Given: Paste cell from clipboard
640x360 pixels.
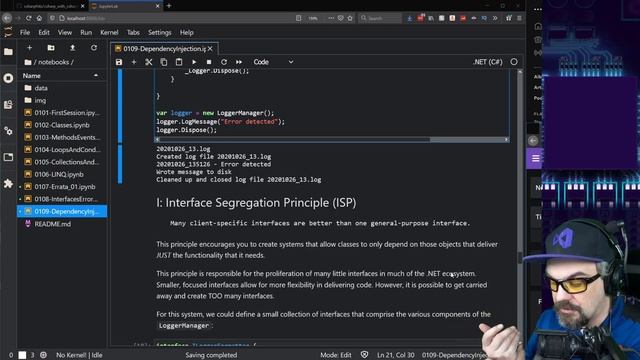Looking at the screenshot, I should [x=179, y=62].
